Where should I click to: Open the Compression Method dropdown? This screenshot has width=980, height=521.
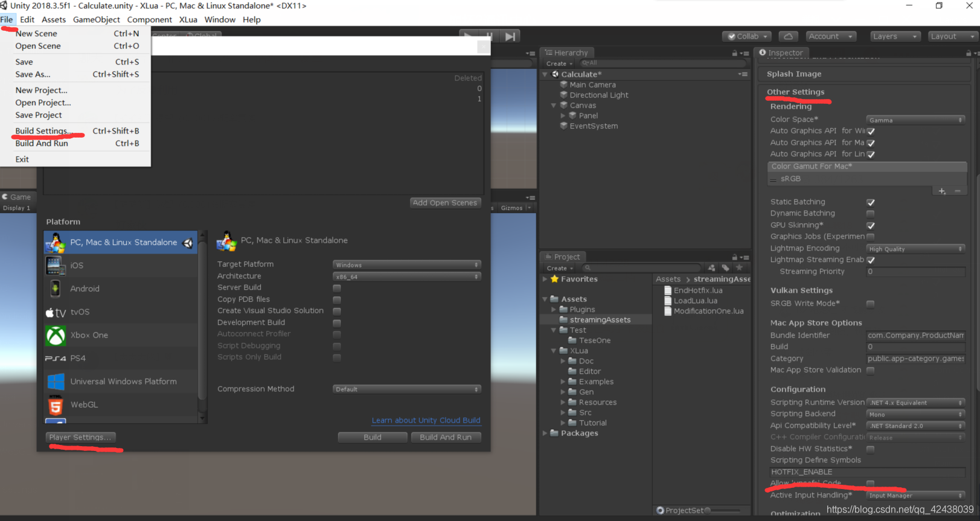pyautogui.click(x=407, y=389)
